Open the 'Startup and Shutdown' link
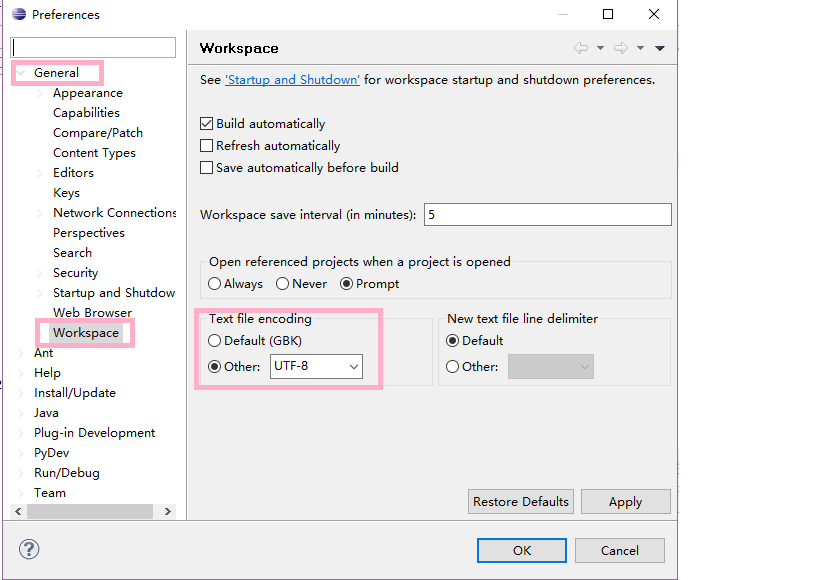Viewport: 819px width, 580px height. (x=292, y=80)
